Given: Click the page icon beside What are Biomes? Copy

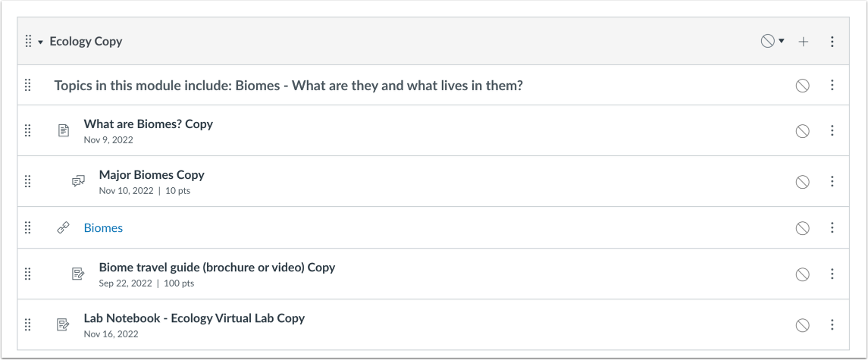Looking at the screenshot, I should [x=64, y=130].
